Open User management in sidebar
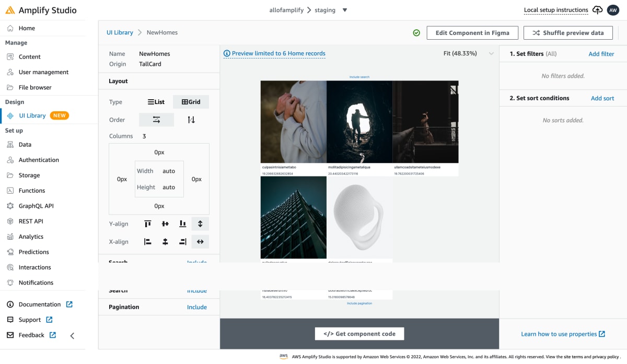The height and width of the screenshot is (364, 627). pyautogui.click(x=43, y=72)
